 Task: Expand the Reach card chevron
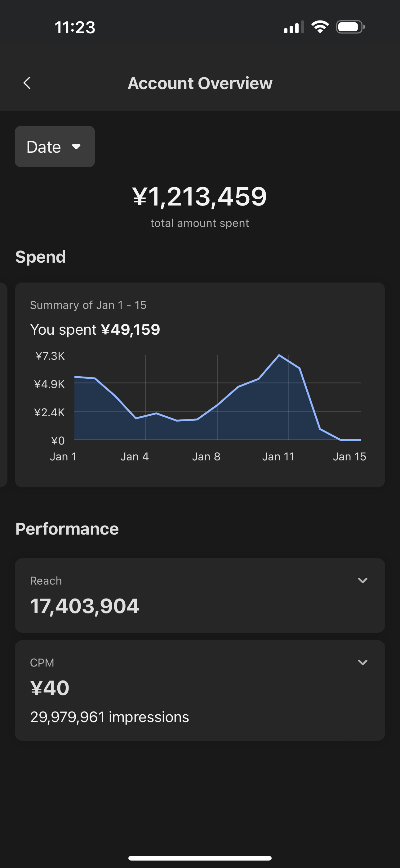click(362, 580)
